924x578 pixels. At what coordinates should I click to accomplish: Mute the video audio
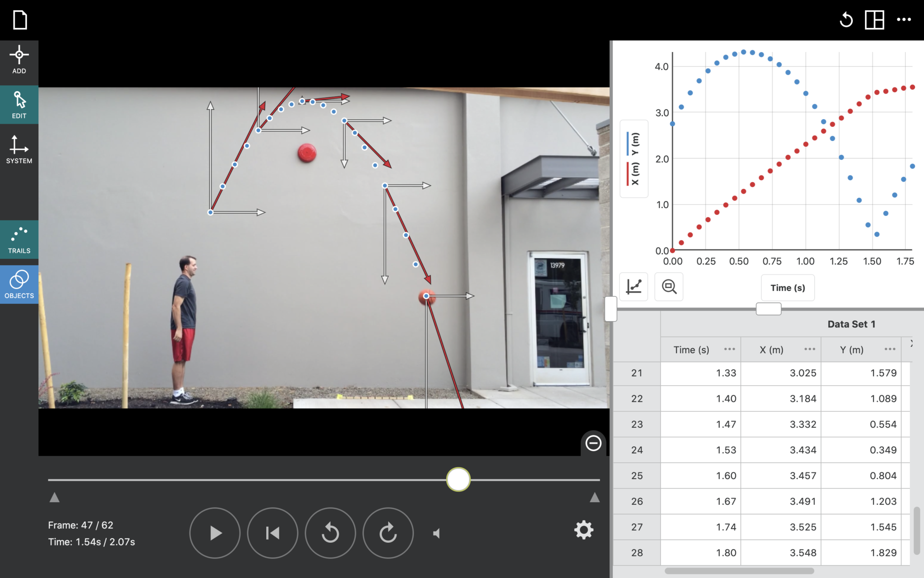click(x=436, y=533)
